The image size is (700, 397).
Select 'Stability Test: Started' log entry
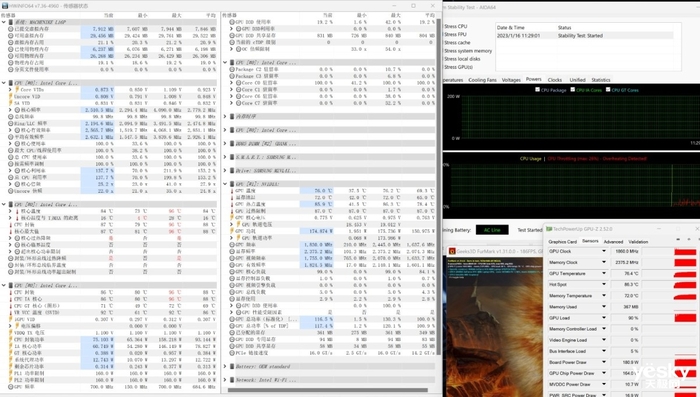[x=585, y=36]
